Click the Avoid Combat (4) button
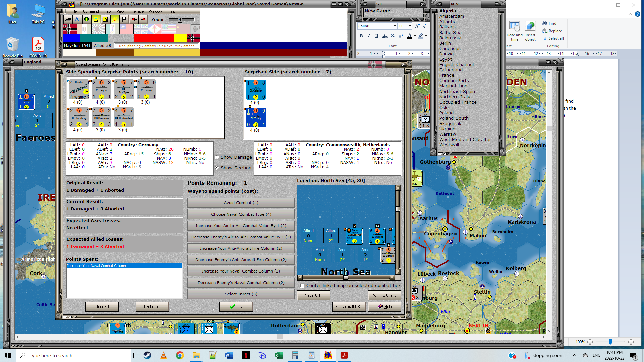This screenshot has width=644, height=362. click(241, 203)
